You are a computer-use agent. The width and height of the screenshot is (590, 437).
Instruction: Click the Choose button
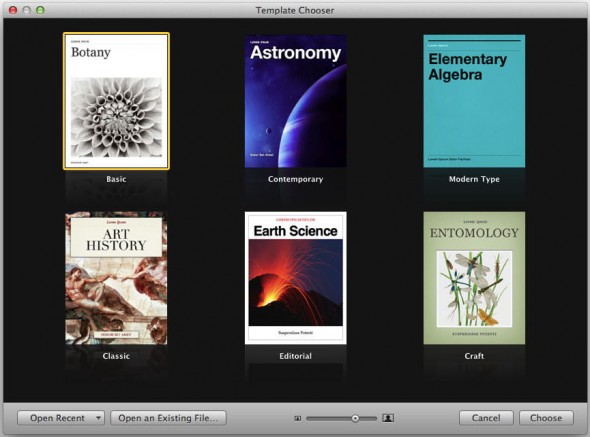[x=546, y=418]
